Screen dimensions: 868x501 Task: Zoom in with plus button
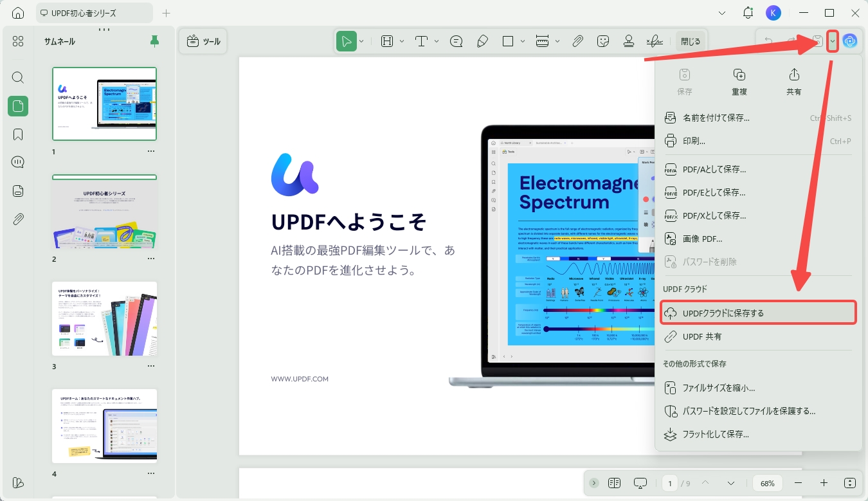tap(824, 483)
